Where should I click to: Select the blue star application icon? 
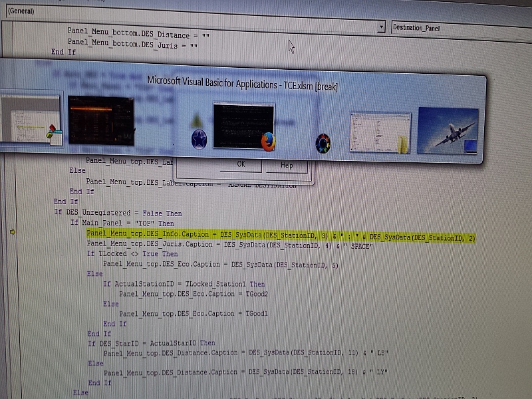tap(199, 139)
